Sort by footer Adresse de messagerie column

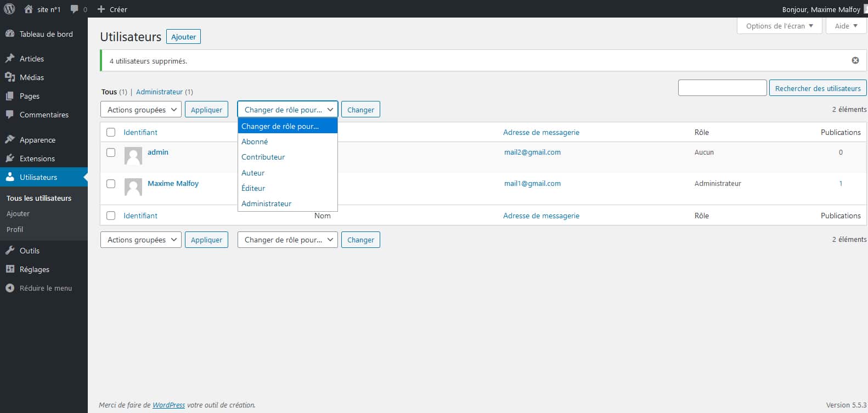point(541,216)
